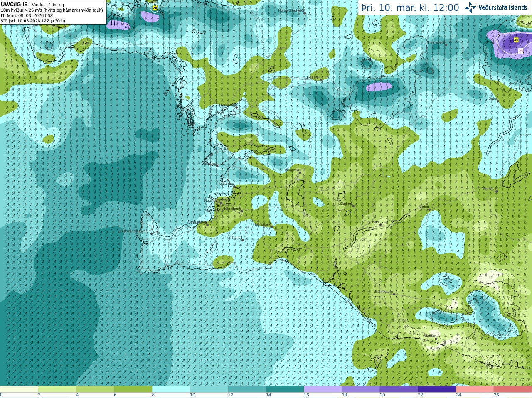532x398 pixels.
Task: Click the Skálholt station dot
Action: coord(354,206)
